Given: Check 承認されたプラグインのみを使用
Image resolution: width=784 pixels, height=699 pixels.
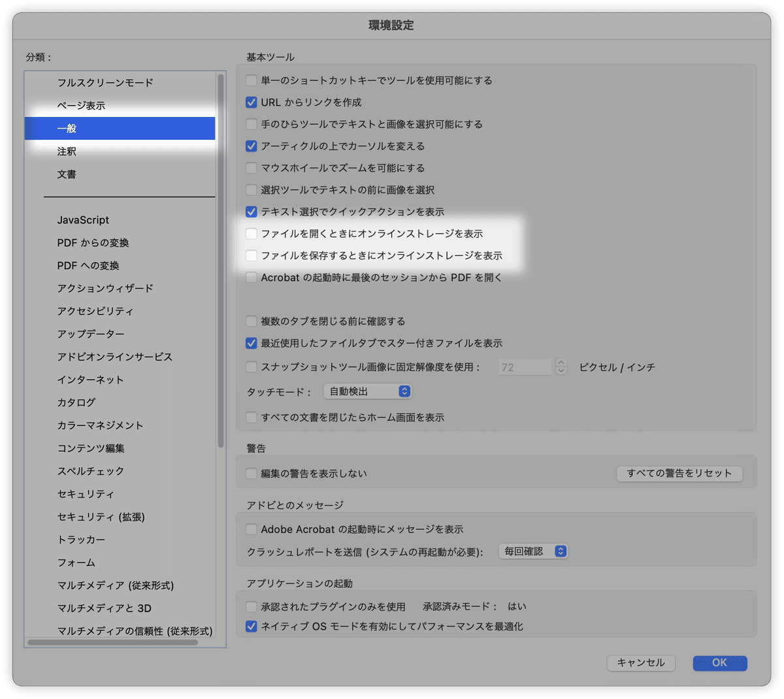Looking at the screenshot, I should point(252,607).
